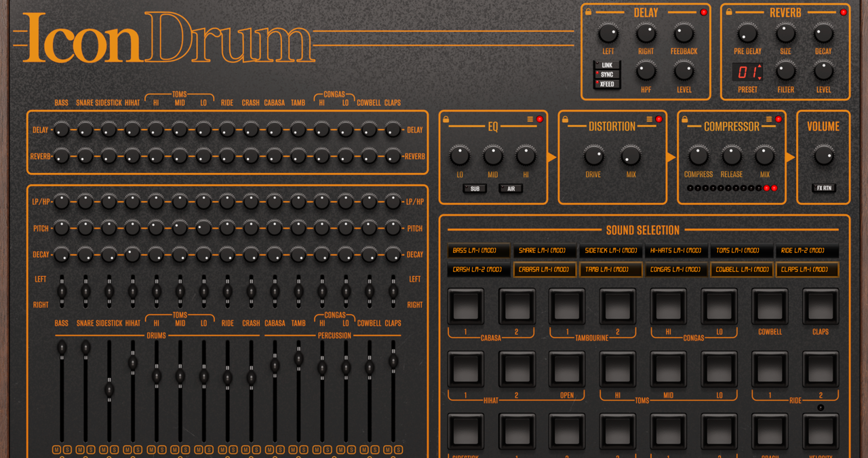Solo the Claps channel

coord(398,450)
